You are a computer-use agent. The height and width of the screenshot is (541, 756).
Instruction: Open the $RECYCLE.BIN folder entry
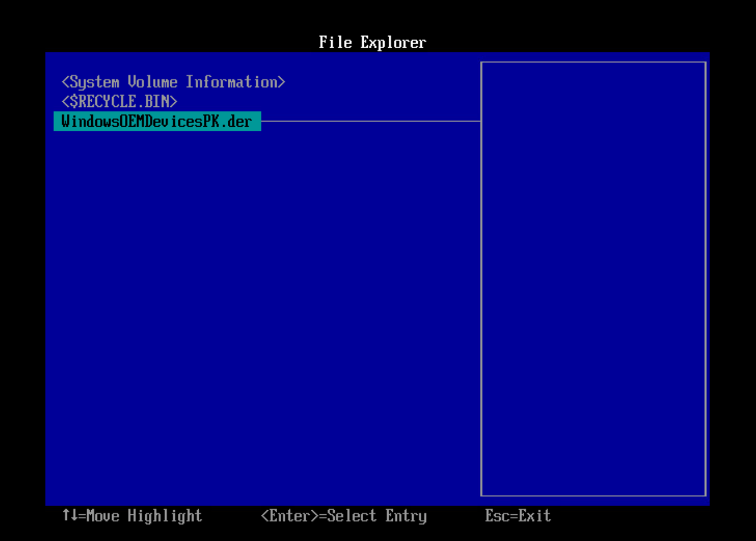pos(119,102)
